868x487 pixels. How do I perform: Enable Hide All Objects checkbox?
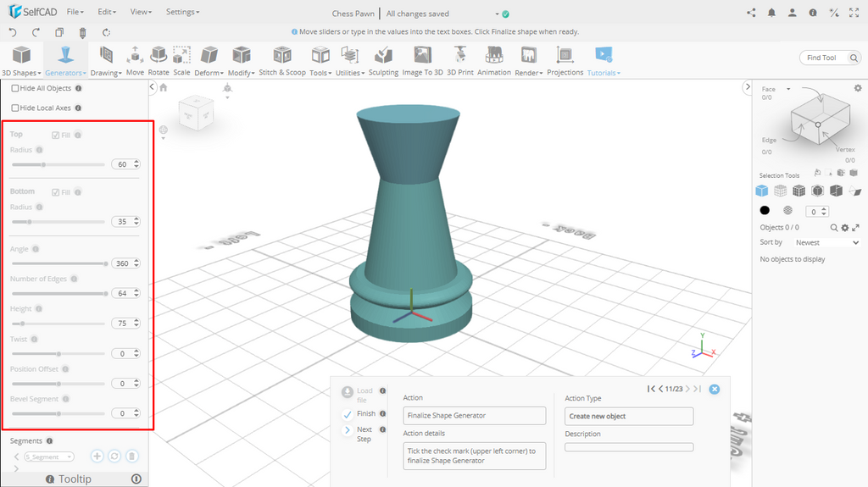click(15, 88)
